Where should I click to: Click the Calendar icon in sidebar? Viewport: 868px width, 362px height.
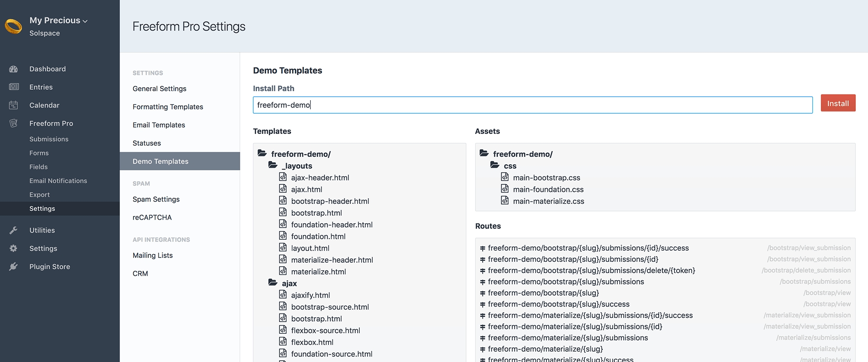tap(13, 105)
